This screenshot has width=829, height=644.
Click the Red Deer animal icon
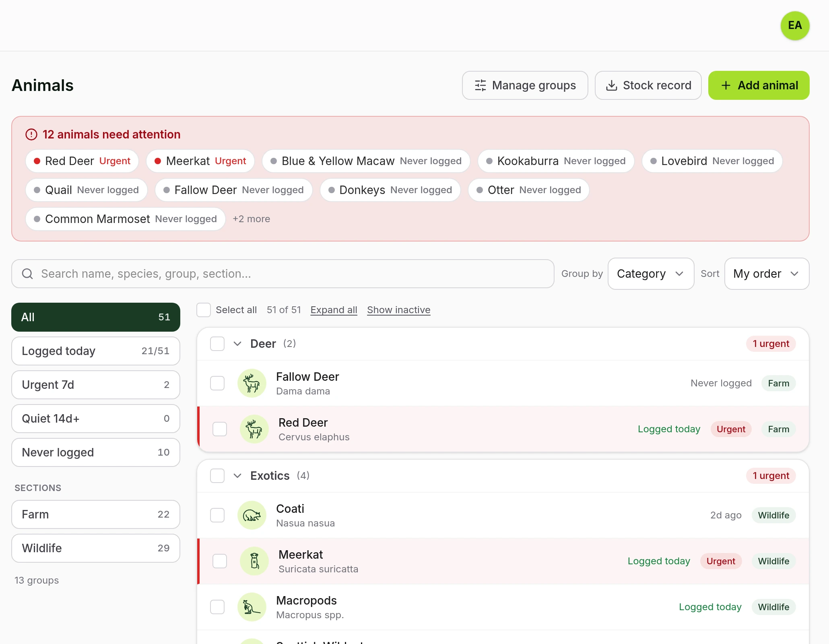[x=254, y=429]
